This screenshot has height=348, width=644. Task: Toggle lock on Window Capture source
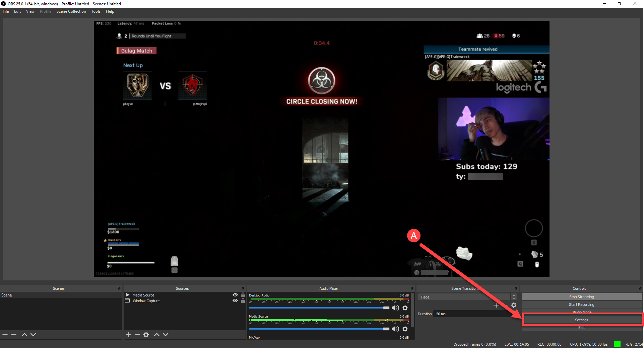click(x=243, y=300)
